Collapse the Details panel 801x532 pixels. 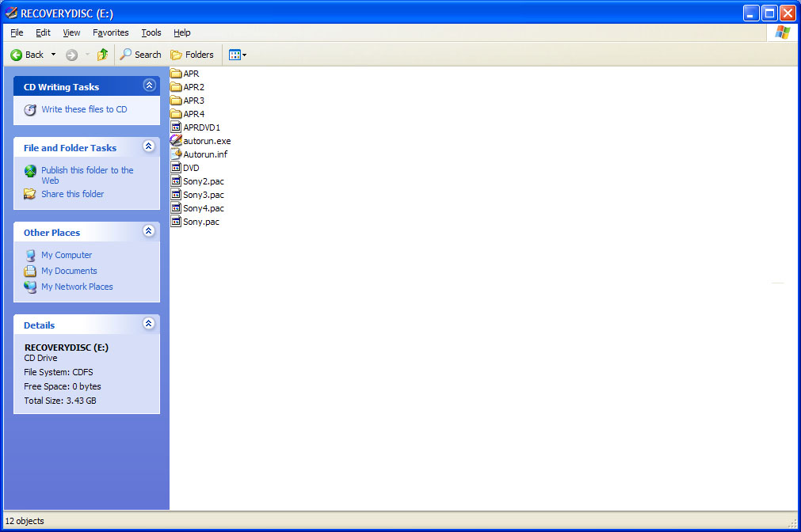click(x=149, y=324)
